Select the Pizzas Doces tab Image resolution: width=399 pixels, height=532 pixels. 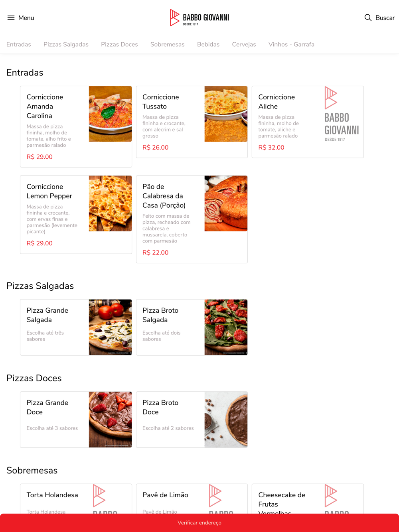click(x=119, y=44)
